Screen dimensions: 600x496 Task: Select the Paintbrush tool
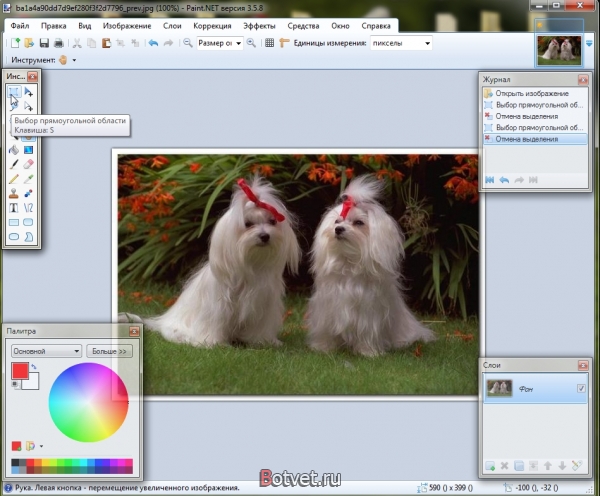14,164
